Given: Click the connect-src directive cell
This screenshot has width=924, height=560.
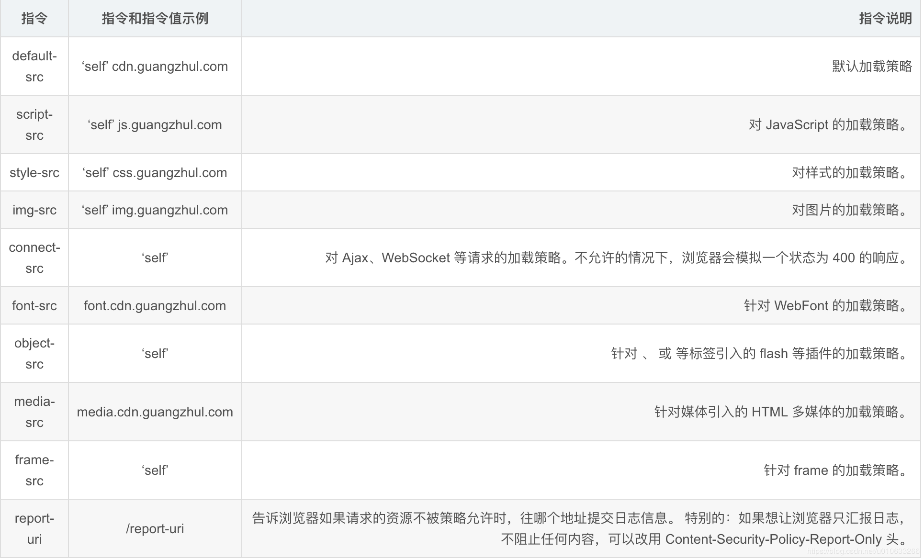Looking at the screenshot, I should (x=34, y=258).
